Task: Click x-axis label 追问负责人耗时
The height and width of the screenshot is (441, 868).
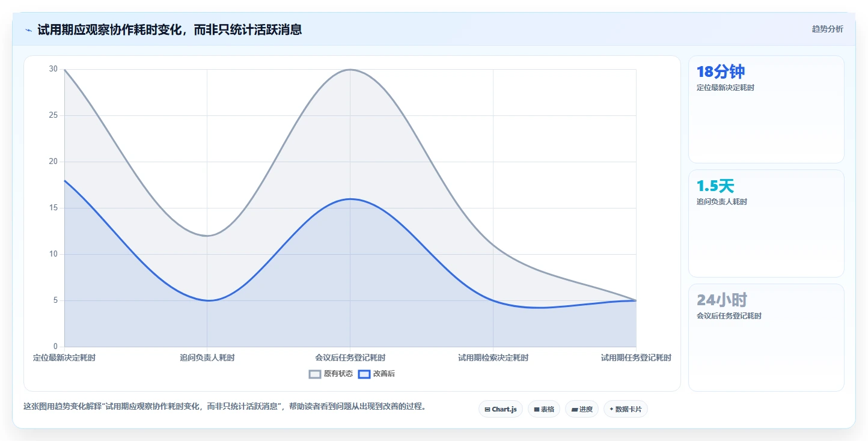Action: point(207,357)
